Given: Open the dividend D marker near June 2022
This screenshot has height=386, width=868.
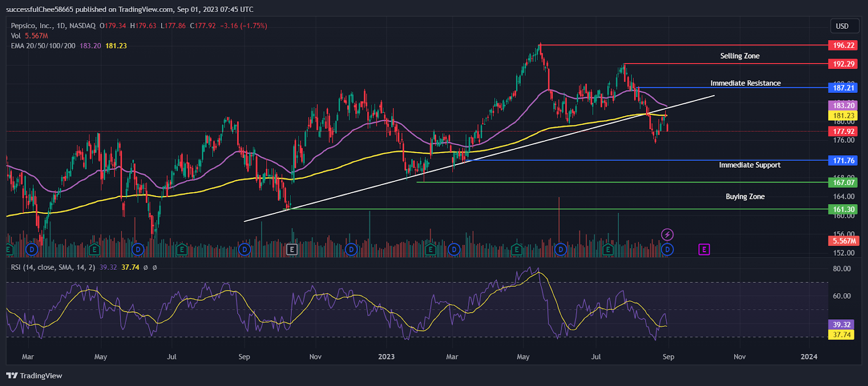Looking at the screenshot, I should (138, 250).
